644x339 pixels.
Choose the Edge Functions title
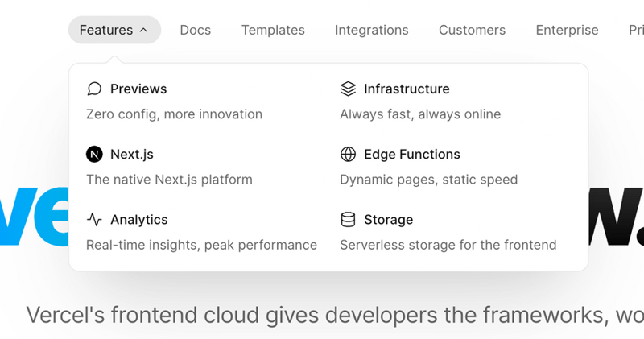coord(412,154)
